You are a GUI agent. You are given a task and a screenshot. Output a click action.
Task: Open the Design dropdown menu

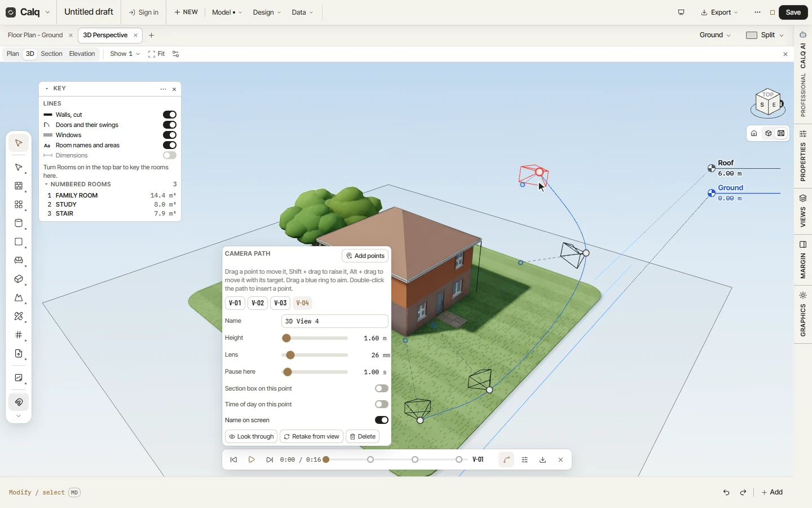(x=267, y=12)
